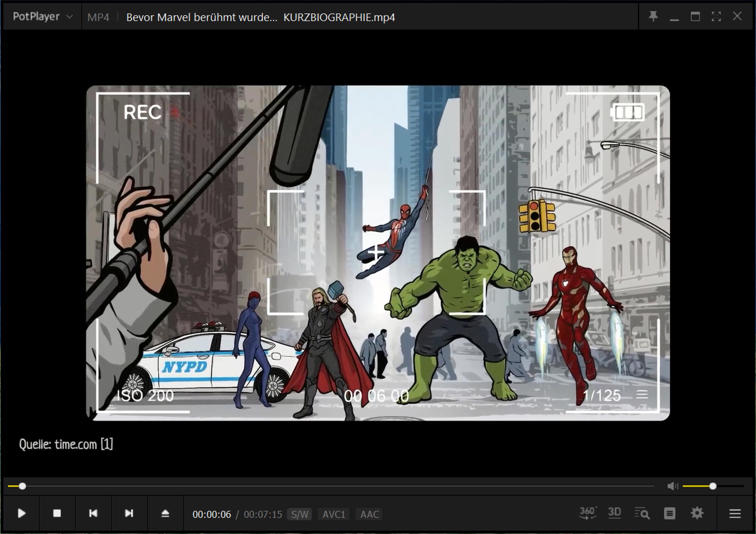The image size is (756, 534).
Task: Enable 360 degree video mode
Action: pos(588,513)
